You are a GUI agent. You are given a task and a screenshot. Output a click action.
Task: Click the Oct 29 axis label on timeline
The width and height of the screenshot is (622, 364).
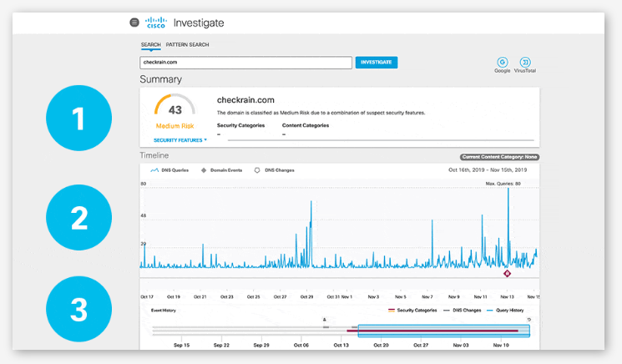pyautogui.click(x=306, y=296)
